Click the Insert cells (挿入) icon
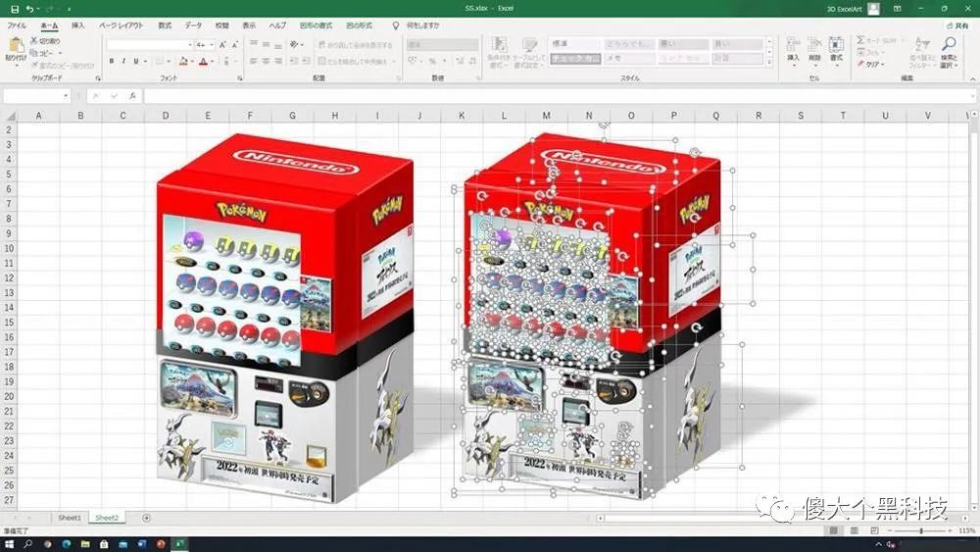Image resolution: width=980 pixels, height=552 pixels. [x=793, y=45]
